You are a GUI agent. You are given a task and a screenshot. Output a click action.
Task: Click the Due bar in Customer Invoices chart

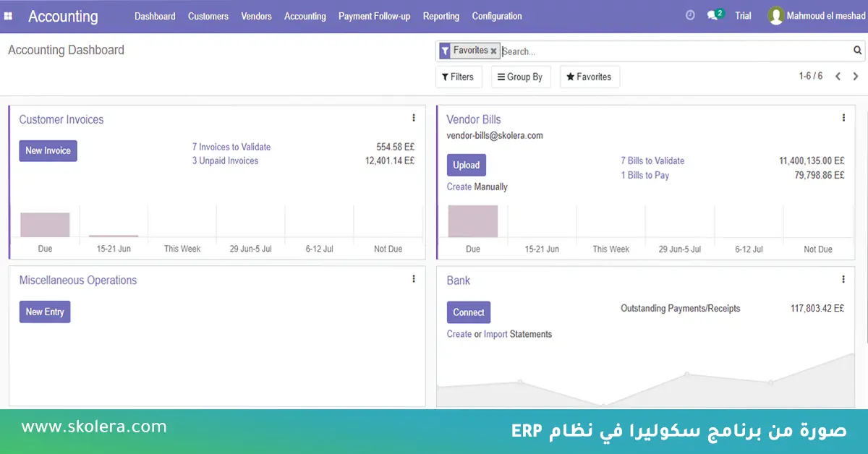click(x=45, y=225)
